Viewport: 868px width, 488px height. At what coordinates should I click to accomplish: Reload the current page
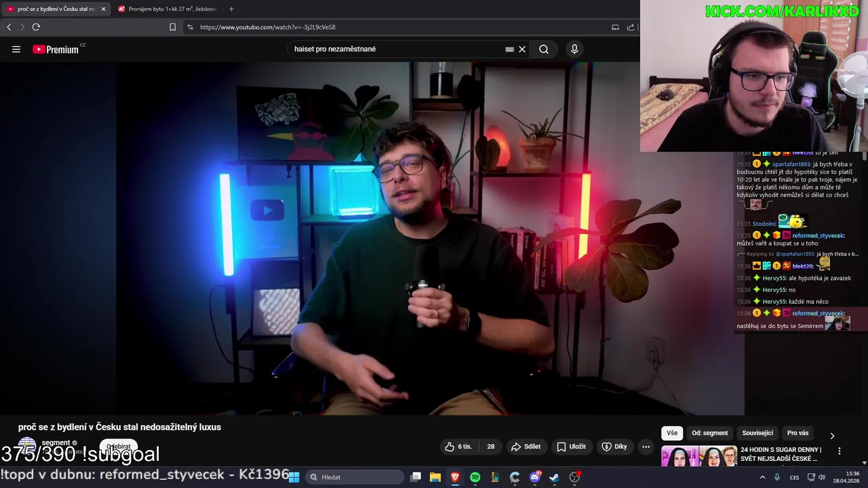pos(36,27)
